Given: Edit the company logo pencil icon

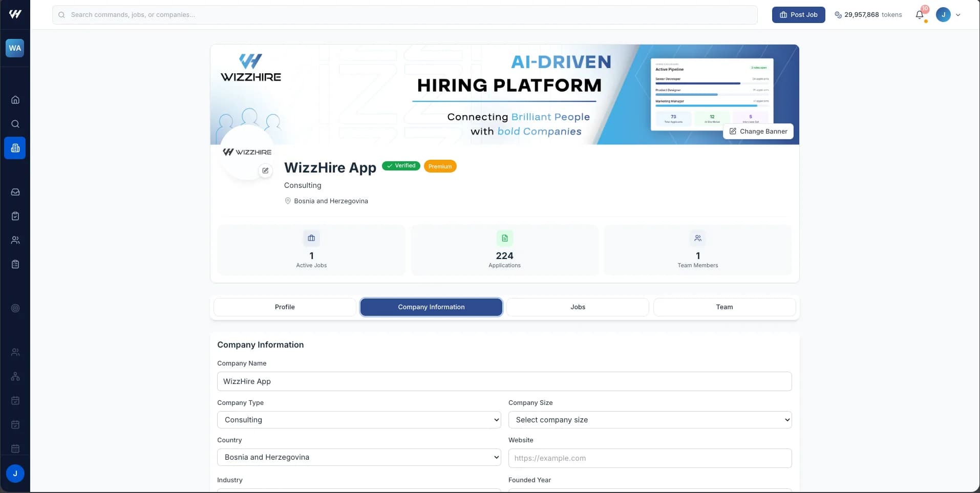Looking at the screenshot, I should click(x=265, y=170).
